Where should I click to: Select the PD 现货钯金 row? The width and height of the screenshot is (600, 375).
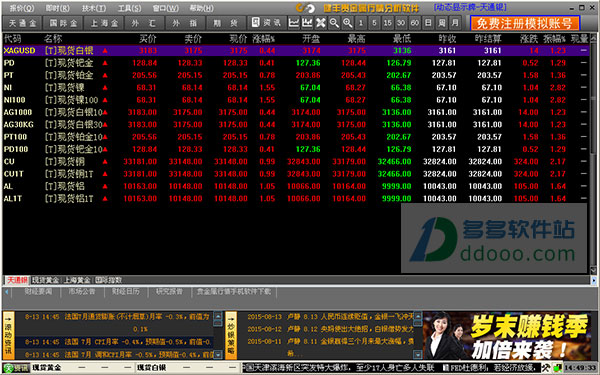[296, 63]
